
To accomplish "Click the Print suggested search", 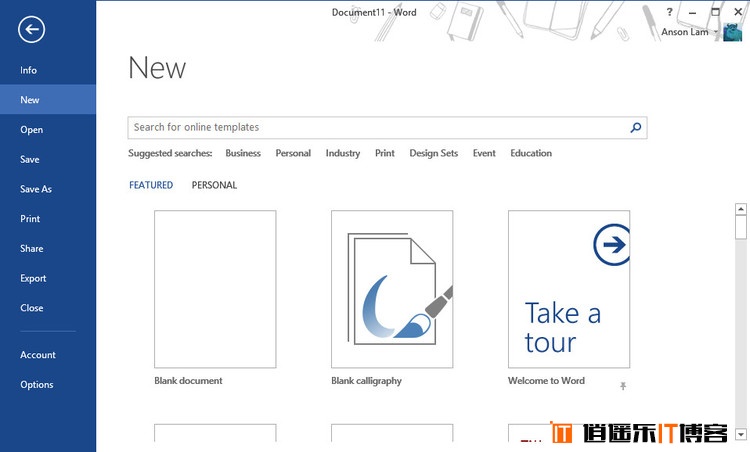I will click(385, 153).
